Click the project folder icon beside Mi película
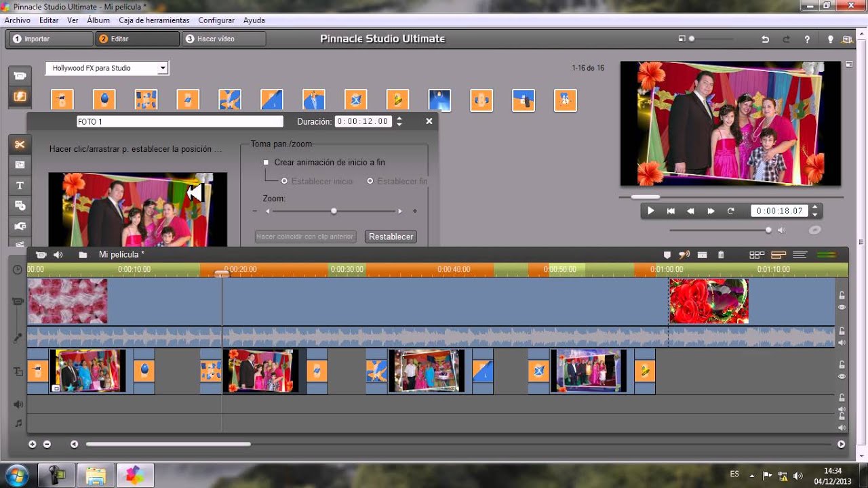The width and height of the screenshot is (868, 488). click(83, 255)
